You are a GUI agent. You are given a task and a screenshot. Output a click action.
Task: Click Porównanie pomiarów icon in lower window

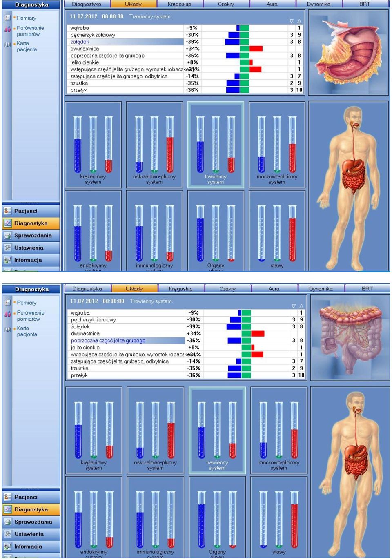click(x=8, y=314)
